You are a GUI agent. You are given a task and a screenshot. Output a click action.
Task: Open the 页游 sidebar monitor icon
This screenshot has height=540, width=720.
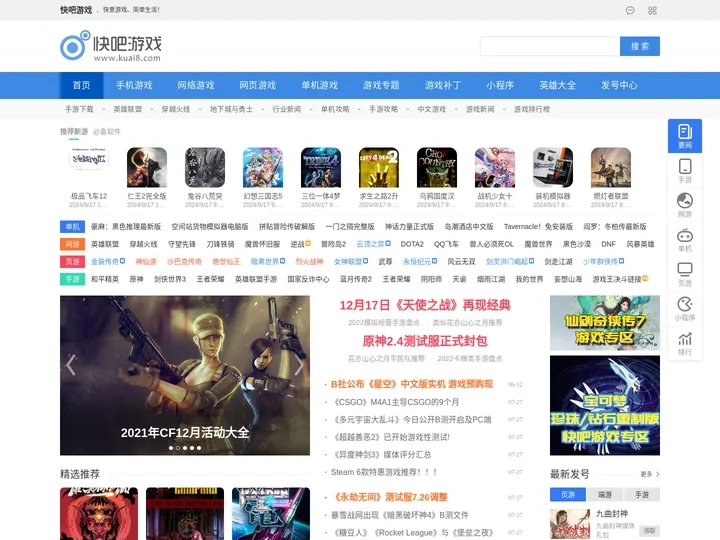coord(685,274)
